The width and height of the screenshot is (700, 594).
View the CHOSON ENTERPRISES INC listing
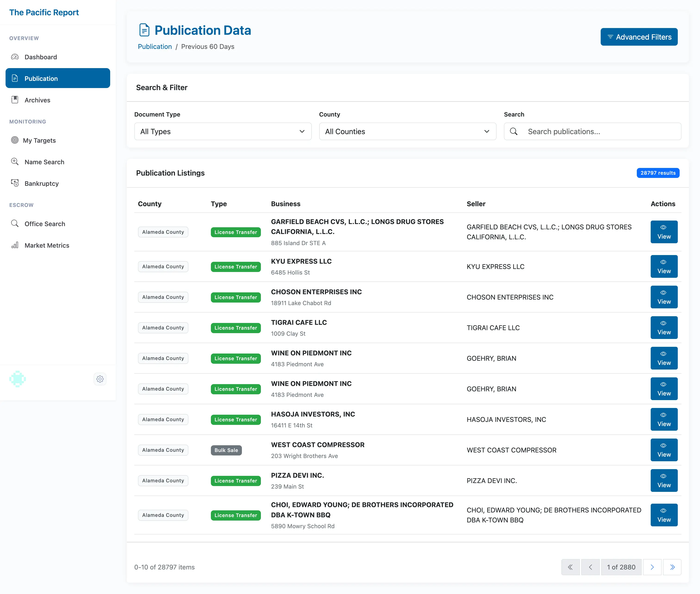coord(664,297)
